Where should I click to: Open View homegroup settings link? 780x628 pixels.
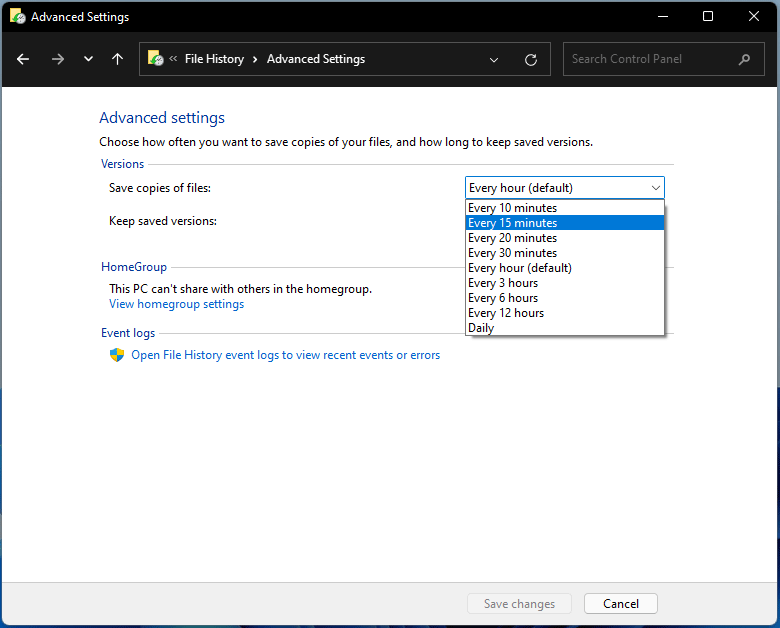(176, 304)
